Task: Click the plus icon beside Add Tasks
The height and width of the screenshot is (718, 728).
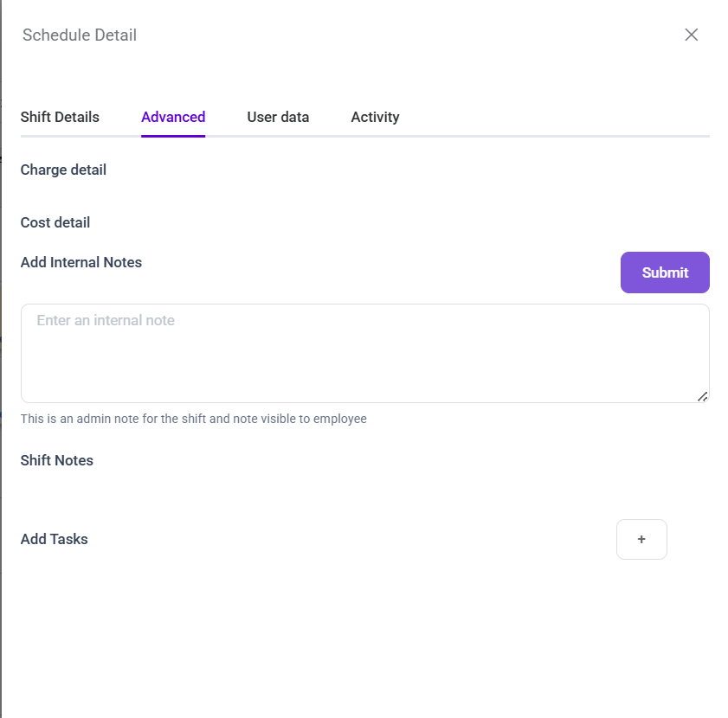Action: point(641,539)
